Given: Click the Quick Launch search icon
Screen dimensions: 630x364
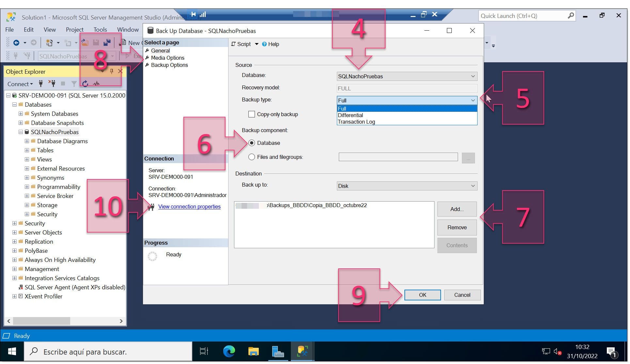Looking at the screenshot, I should (571, 16).
